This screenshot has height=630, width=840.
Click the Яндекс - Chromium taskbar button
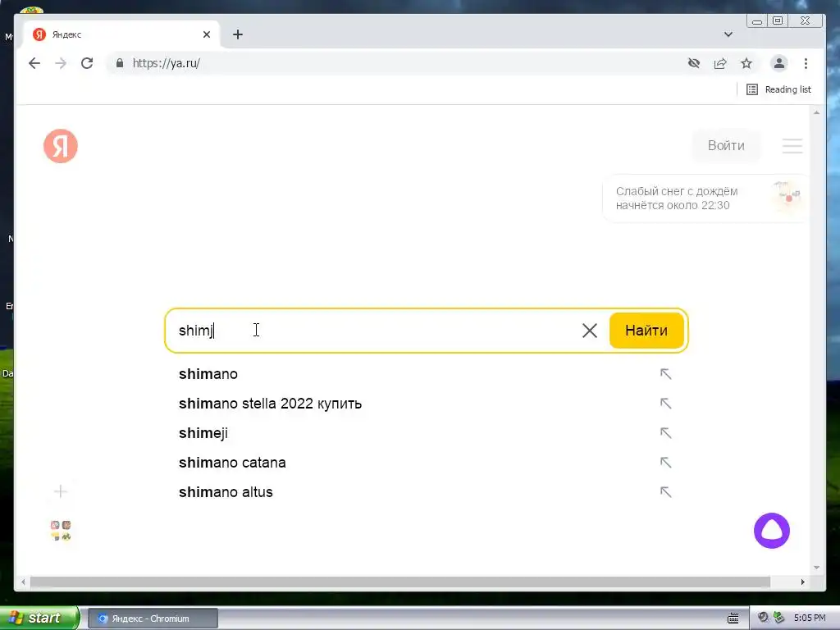153,619
